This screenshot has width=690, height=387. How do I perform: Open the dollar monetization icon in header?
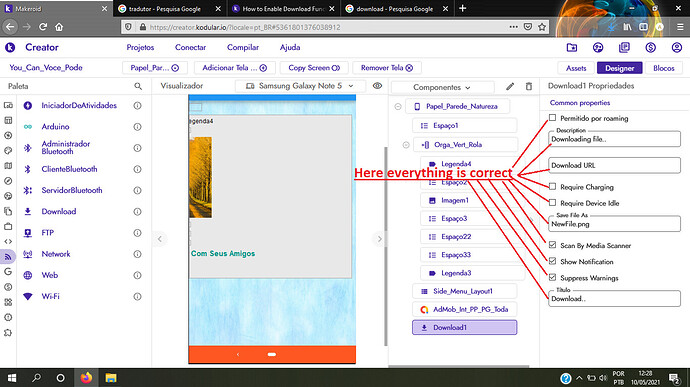pos(650,48)
